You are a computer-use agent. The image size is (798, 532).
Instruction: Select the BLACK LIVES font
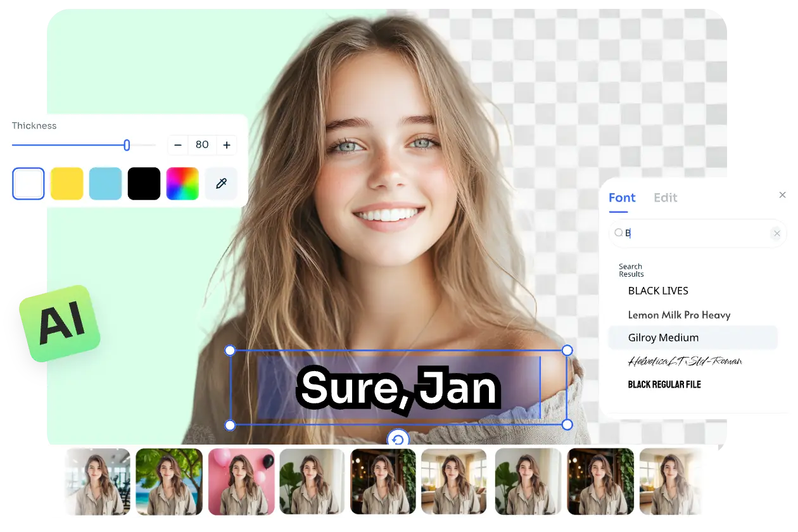click(x=658, y=291)
